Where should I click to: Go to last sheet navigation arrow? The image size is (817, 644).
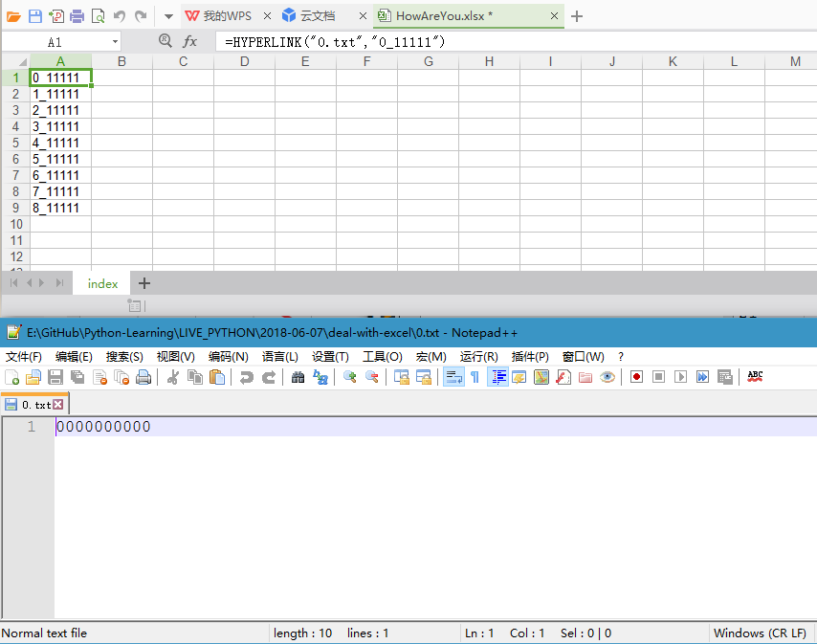click(x=59, y=283)
